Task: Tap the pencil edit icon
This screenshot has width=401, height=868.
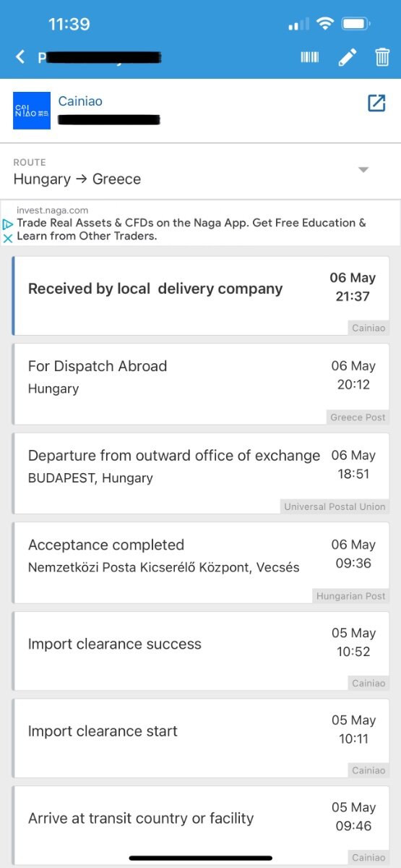Action: tap(348, 57)
